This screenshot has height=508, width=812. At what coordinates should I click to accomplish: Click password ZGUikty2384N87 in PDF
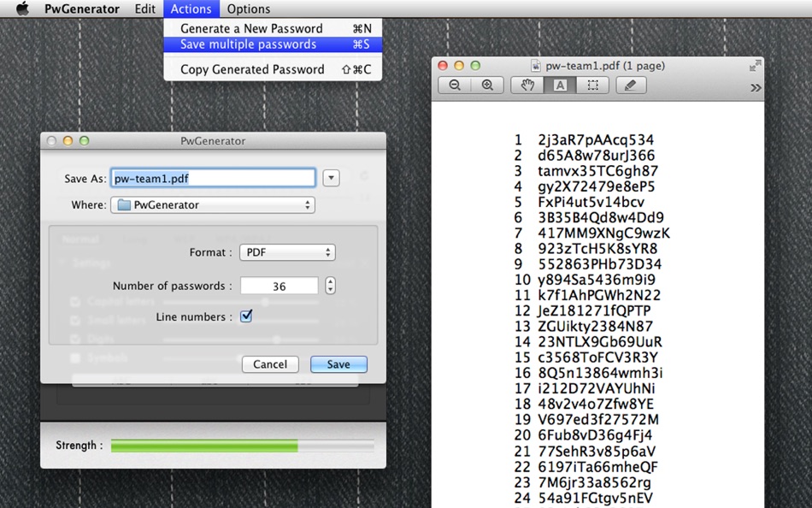[595, 327]
